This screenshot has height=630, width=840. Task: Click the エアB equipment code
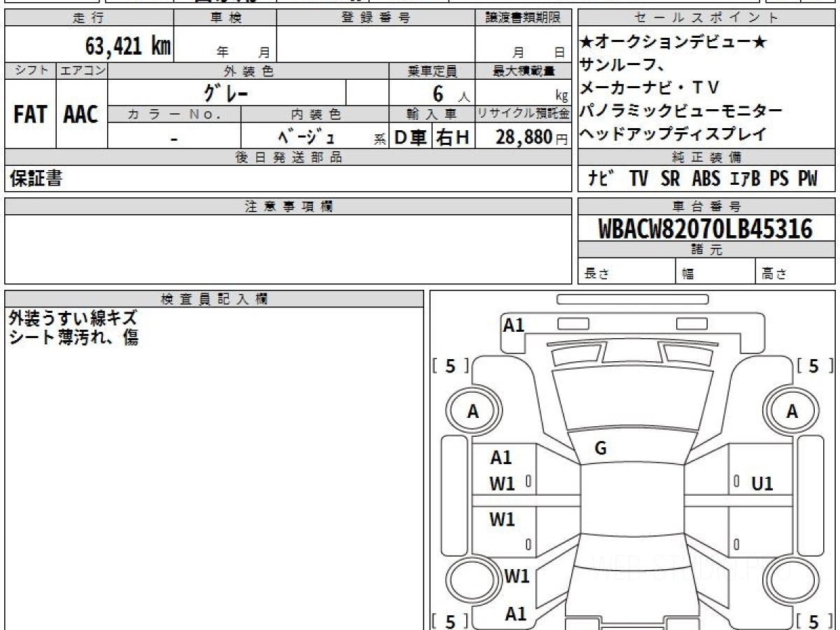point(745,179)
